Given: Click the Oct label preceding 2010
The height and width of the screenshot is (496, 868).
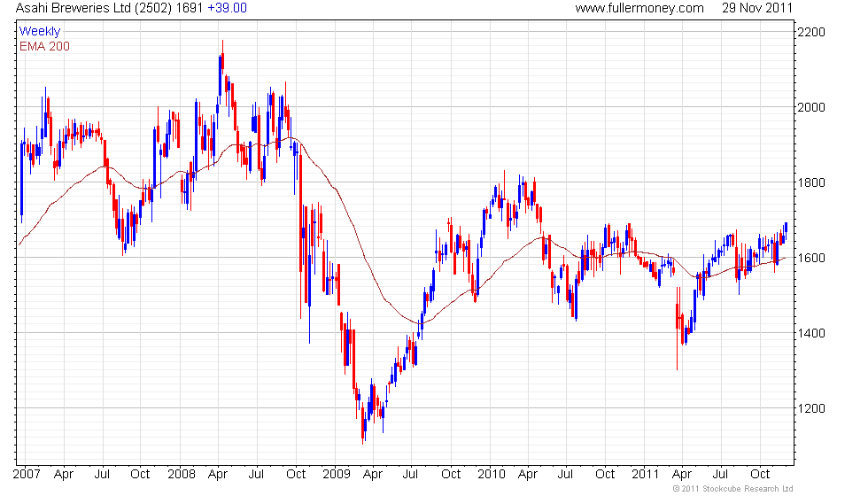Looking at the screenshot, I should coord(451,475).
